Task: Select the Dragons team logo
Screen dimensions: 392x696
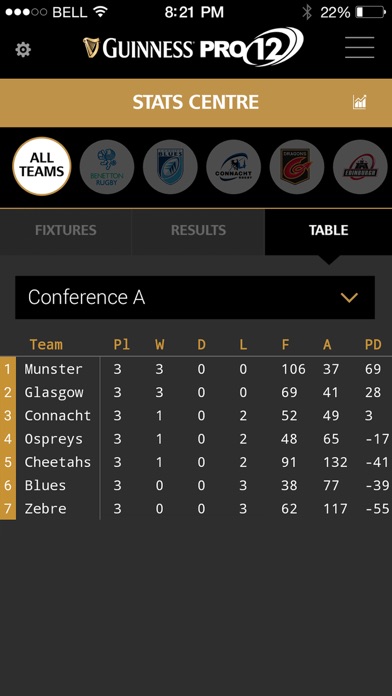Action: pyautogui.click(x=297, y=167)
